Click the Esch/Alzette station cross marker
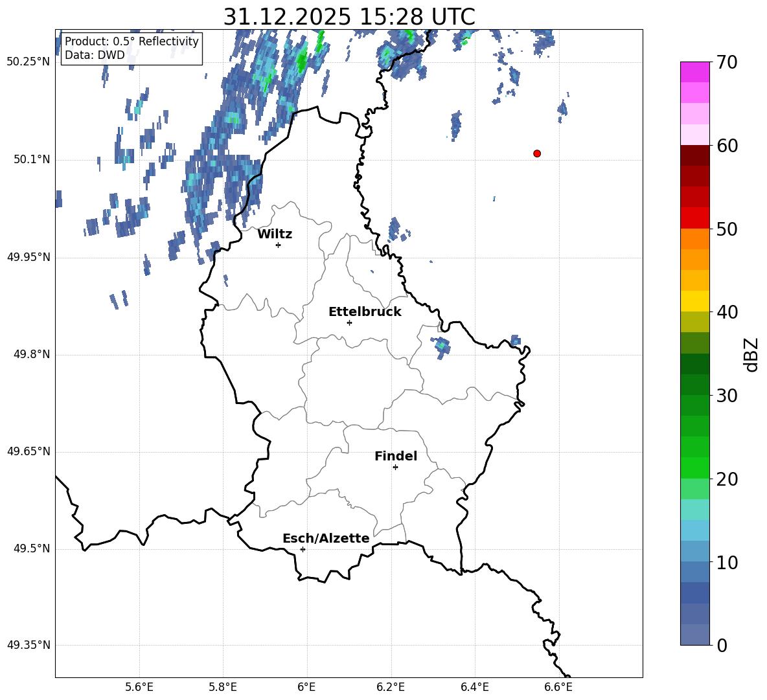The image size is (767, 700). coord(303,549)
